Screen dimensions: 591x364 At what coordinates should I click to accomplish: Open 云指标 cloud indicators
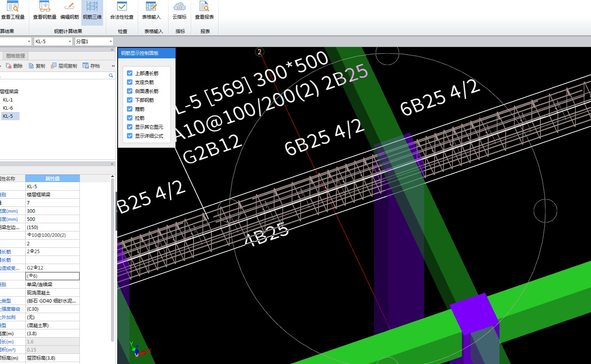pos(179,11)
